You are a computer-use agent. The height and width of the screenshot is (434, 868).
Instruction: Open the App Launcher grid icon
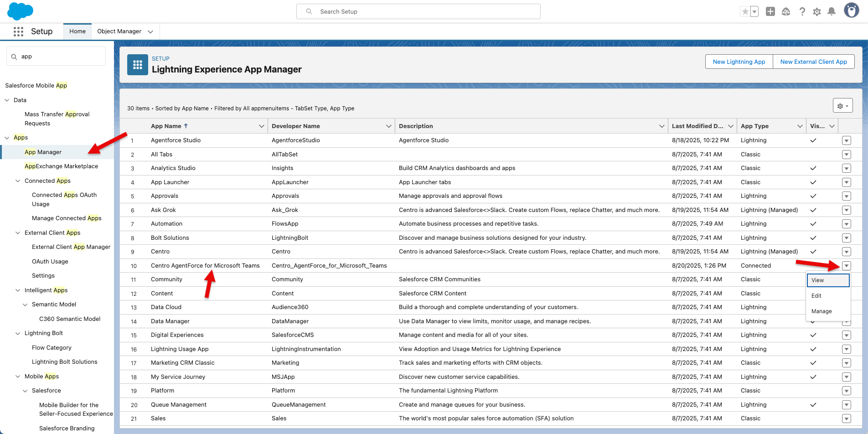18,31
